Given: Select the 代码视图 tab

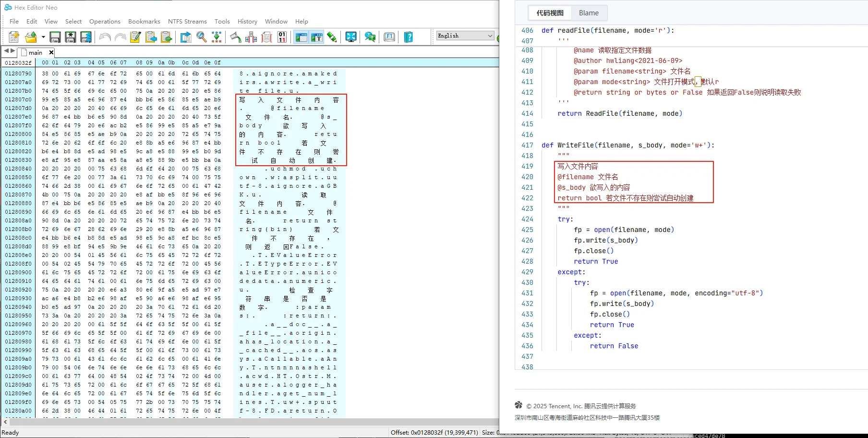Looking at the screenshot, I should [x=550, y=13].
